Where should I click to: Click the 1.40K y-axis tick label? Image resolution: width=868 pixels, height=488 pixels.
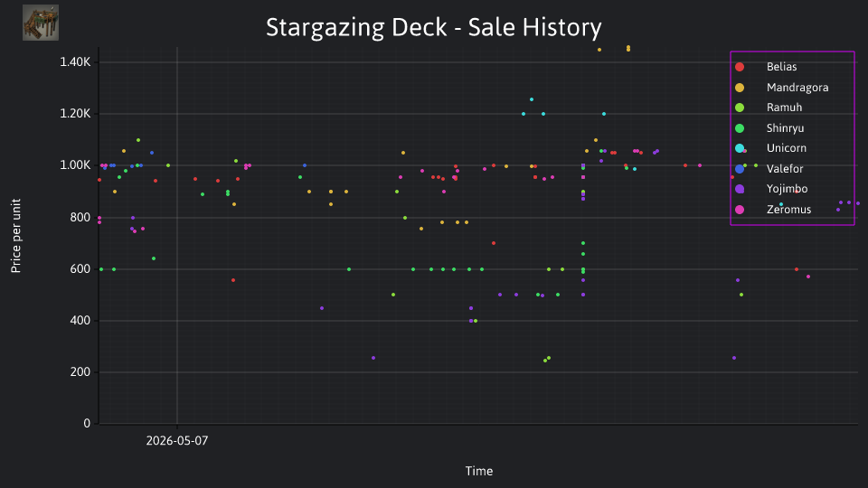pos(75,62)
